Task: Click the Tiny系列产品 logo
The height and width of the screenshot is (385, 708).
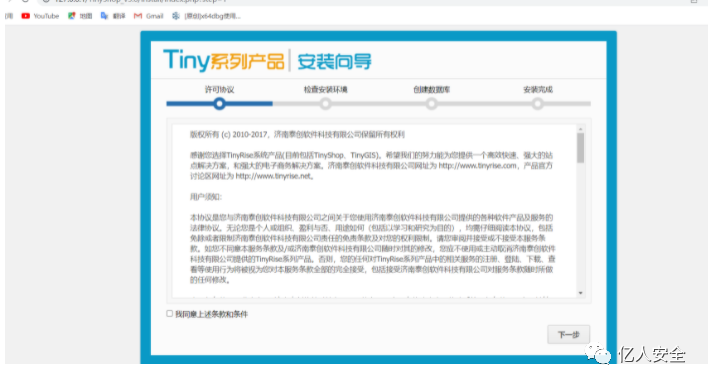Action: point(224,60)
